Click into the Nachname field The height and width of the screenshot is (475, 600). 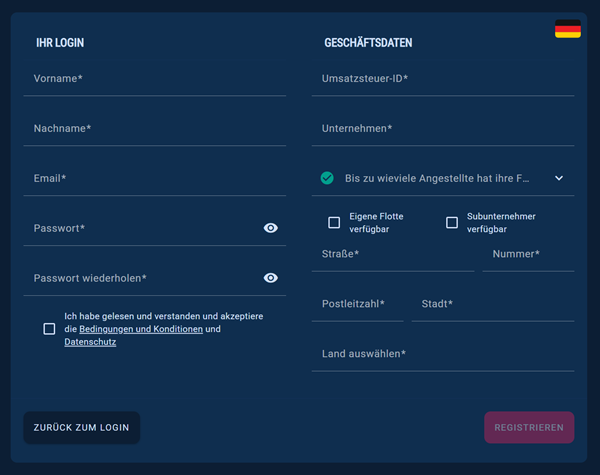[x=154, y=128]
